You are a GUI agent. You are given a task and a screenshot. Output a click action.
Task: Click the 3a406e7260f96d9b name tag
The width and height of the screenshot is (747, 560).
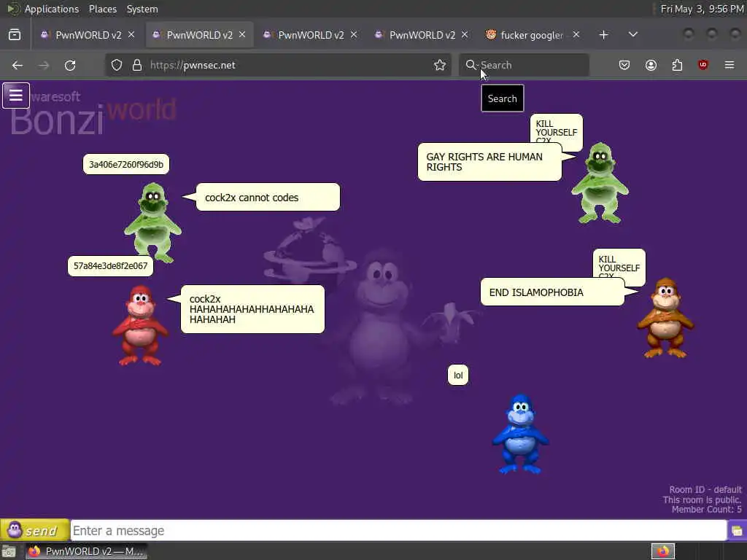pyautogui.click(x=126, y=164)
